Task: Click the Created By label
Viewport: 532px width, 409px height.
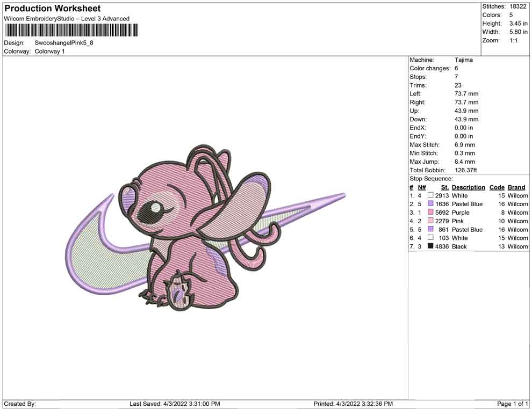Action: click(20, 404)
